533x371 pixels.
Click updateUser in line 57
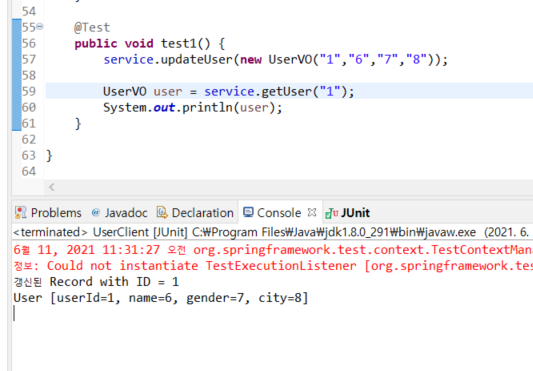coord(196,60)
